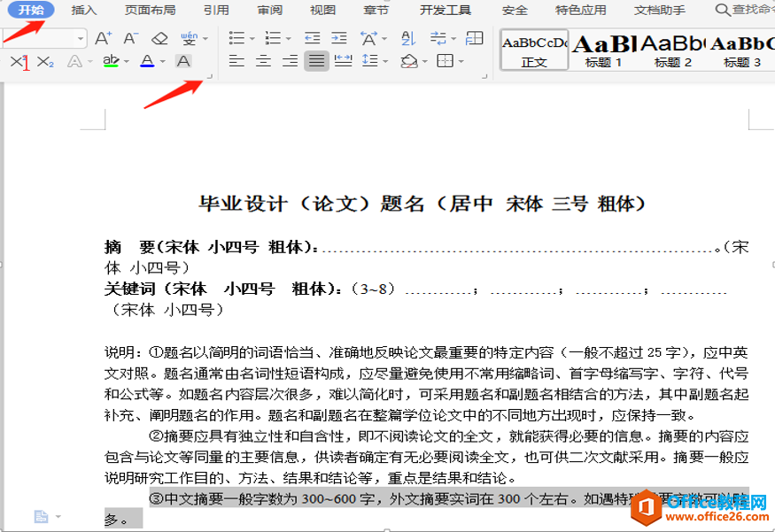This screenshot has height=532, width=775.
Task: Toggle justify alignment
Action: pyautogui.click(x=316, y=61)
